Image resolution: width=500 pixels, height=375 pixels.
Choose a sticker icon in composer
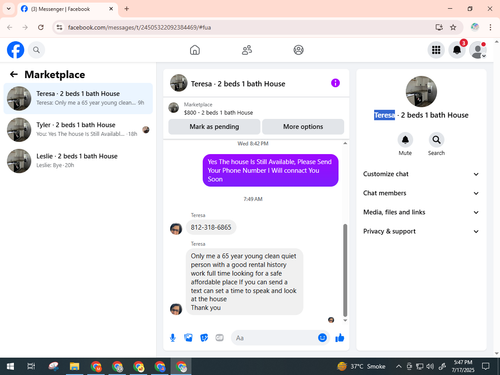[x=204, y=338]
